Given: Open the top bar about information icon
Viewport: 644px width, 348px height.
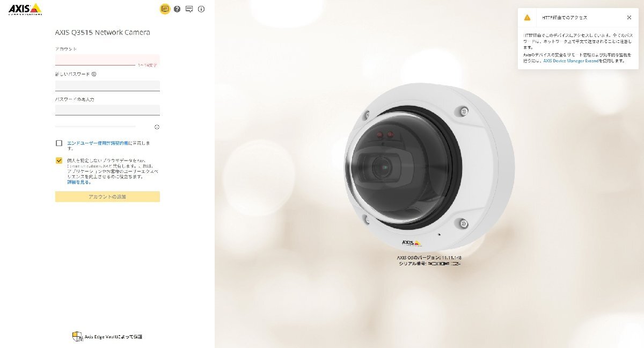Looking at the screenshot, I should 201,9.
